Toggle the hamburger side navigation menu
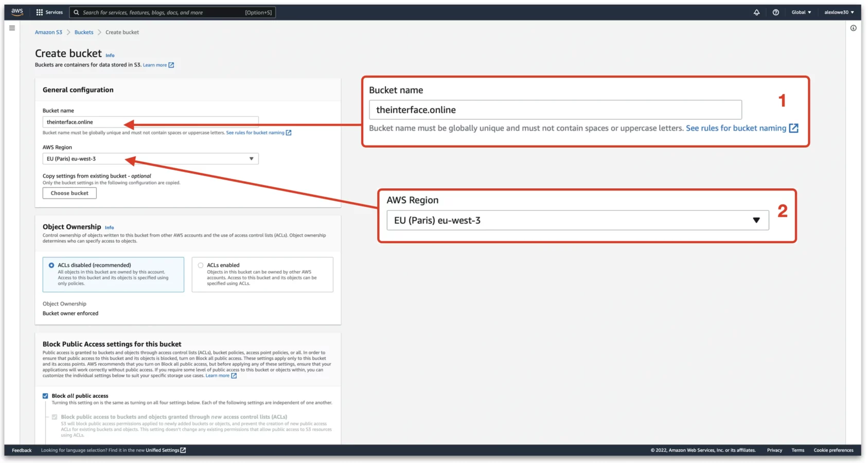Image resolution: width=868 pixels, height=463 pixels. click(12, 28)
